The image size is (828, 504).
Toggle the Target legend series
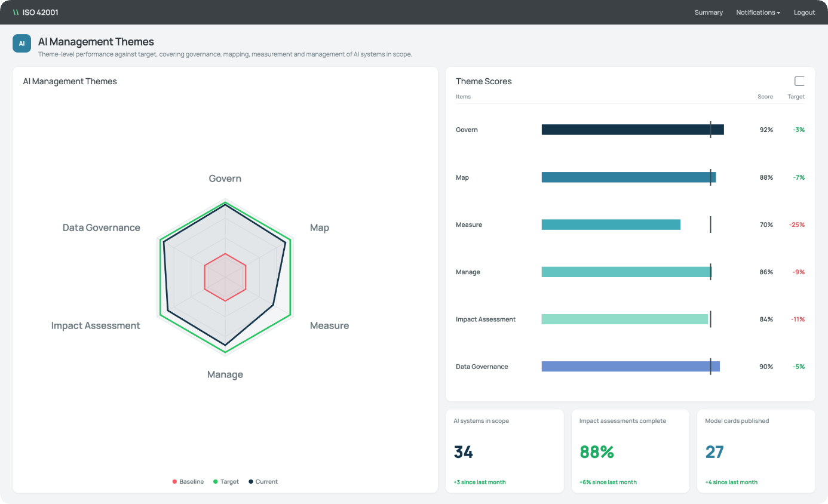click(226, 481)
